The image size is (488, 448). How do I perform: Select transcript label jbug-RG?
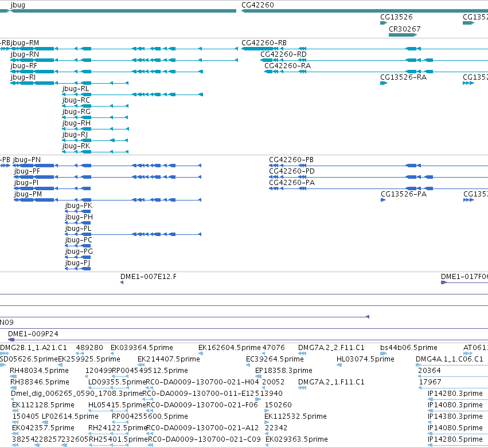(76, 112)
